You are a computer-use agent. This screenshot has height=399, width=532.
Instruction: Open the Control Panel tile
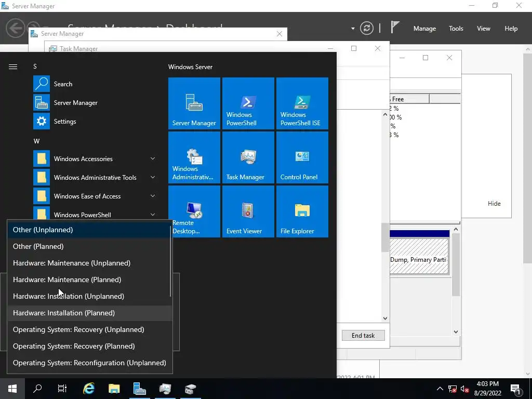pos(302,157)
